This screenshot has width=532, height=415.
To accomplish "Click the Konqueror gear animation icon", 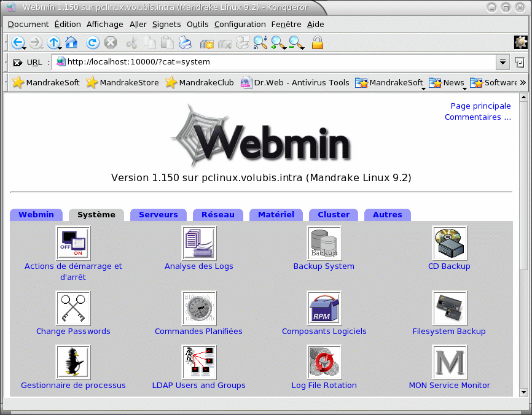I will click(x=521, y=43).
